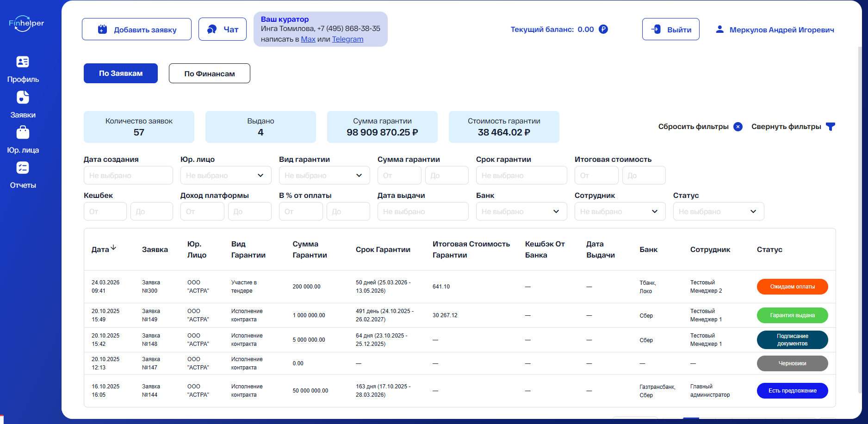This screenshot has width=868, height=424.
Task: Open the Вид гарантии filter dropdown
Action: [324, 175]
